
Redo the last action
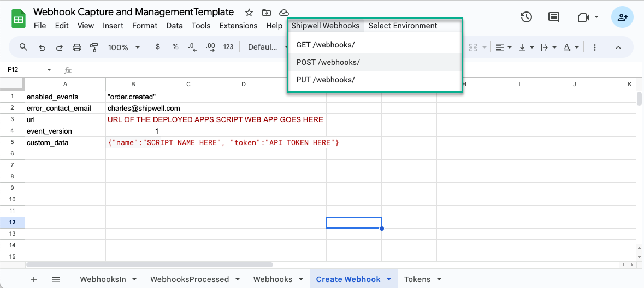(x=59, y=47)
